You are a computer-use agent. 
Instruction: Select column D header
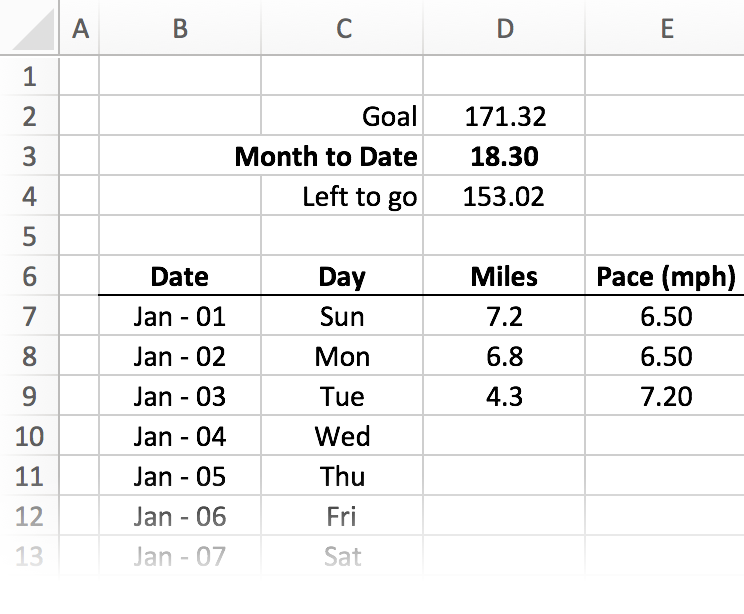pyautogui.click(x=504, y=28)
